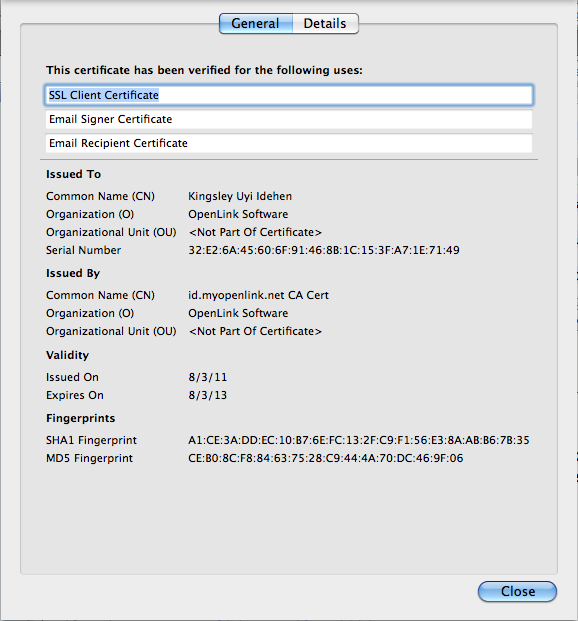Click the Validity heading
The image size is (578, 621).
point(67,355)
